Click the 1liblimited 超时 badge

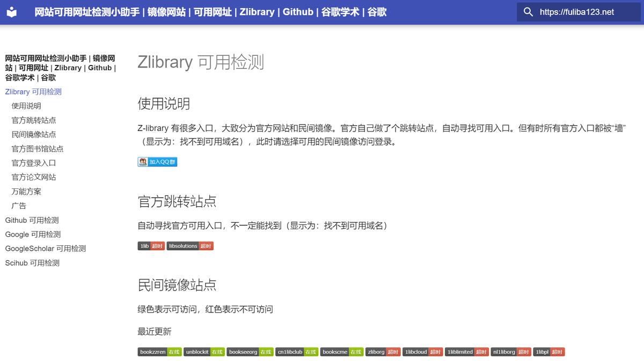tap(467, 352)
